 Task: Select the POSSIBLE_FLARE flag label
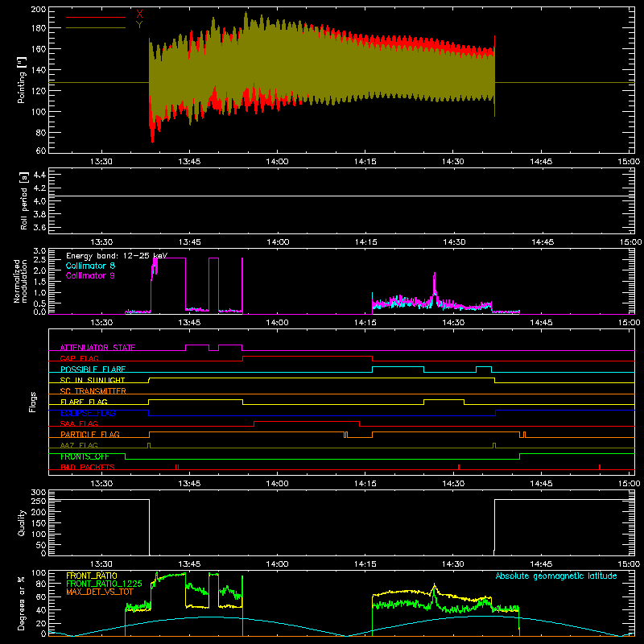pos(93,369)
